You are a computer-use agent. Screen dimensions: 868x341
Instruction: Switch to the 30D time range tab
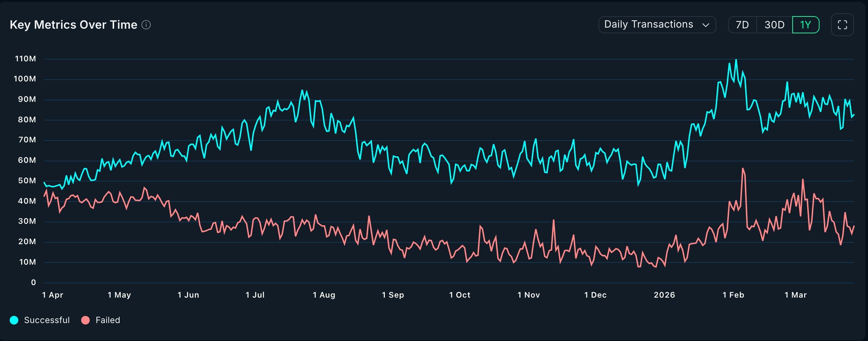[775, 24]
